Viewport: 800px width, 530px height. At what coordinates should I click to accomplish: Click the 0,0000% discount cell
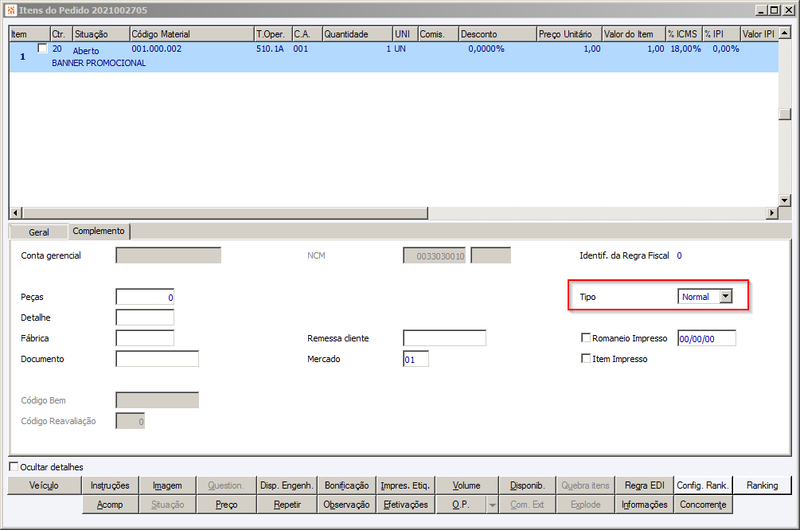click(486, 49)
